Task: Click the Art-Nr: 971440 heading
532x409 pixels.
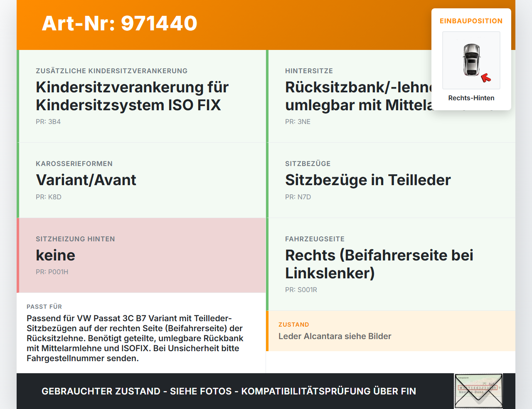Action: (x=119, y=24)
